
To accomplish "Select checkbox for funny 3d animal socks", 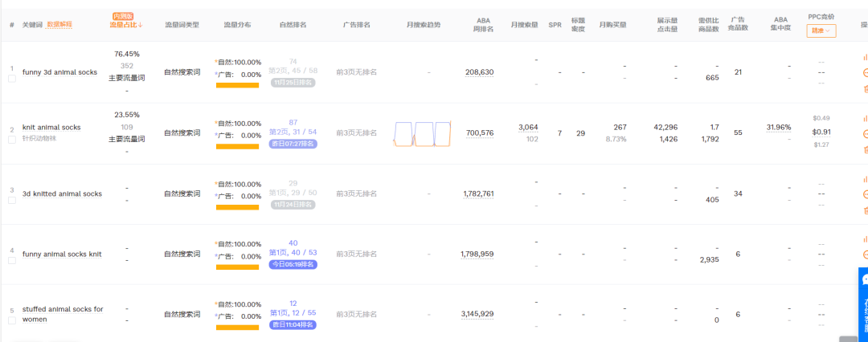I will click(x=12, y=79).
